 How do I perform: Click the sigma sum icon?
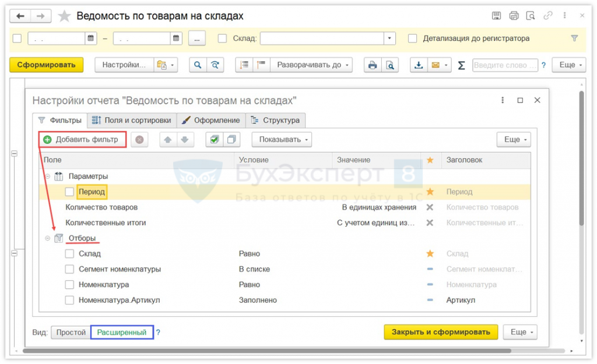click(461, 65)
